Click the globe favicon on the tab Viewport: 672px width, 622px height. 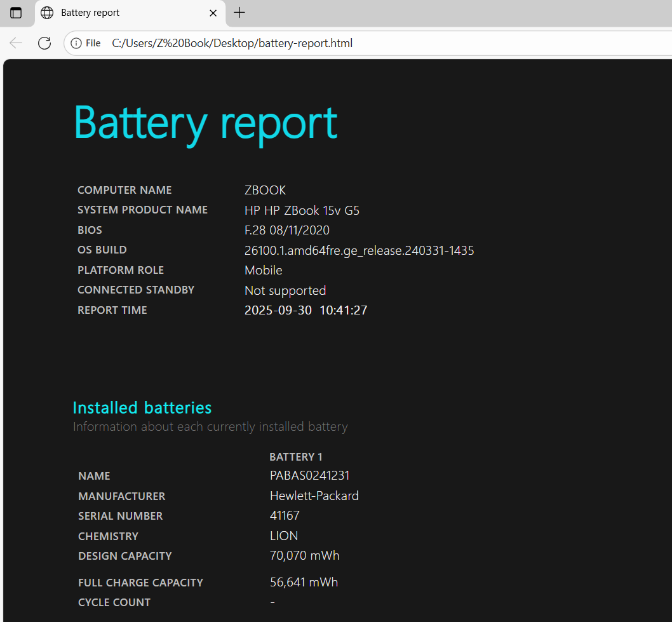pos(47,13)
